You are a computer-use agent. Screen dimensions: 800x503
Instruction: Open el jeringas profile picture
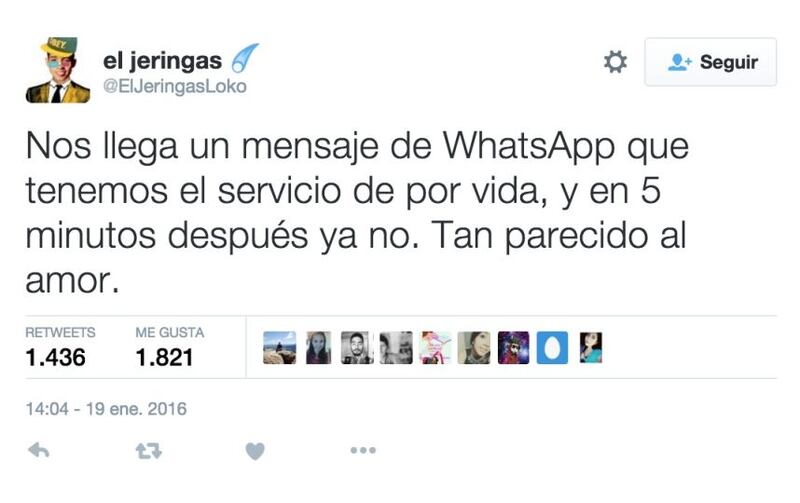point(58,70)
